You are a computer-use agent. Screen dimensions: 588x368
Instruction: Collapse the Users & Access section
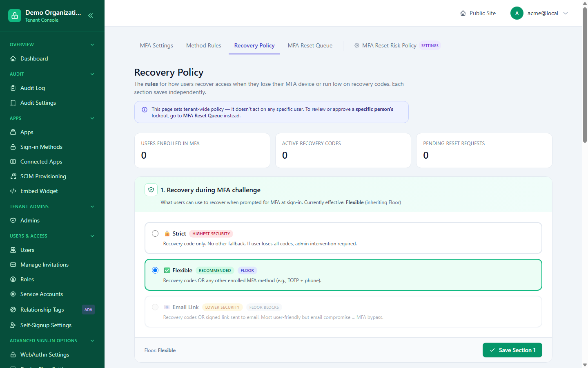[92, 236]
